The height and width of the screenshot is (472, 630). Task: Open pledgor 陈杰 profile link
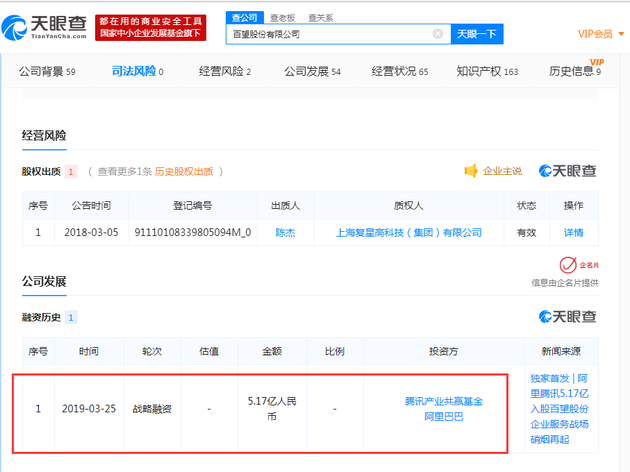coord(285,233)
